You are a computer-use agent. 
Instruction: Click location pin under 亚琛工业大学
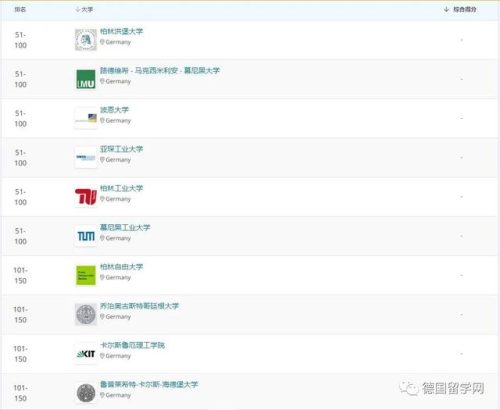102,160
